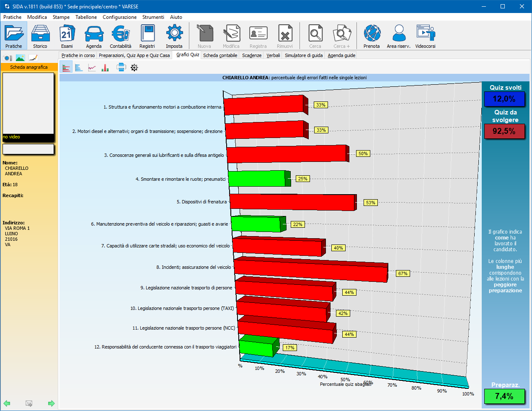Open Videocorsi from the toolbar
This screenshot has width=532, height=411.
pyautogui.click(x=425, y=36)
